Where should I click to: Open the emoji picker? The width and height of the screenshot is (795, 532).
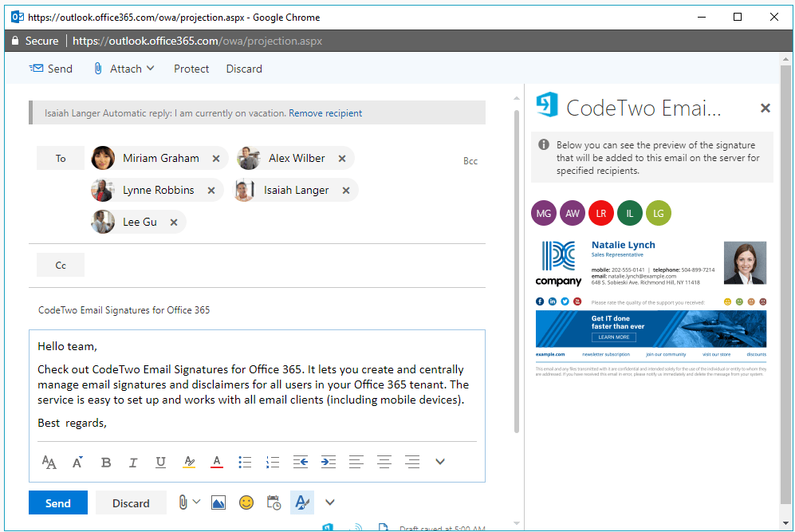pos(246,502)
